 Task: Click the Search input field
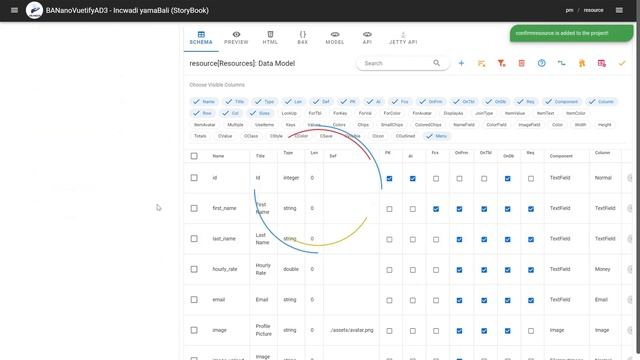point(396,63)
